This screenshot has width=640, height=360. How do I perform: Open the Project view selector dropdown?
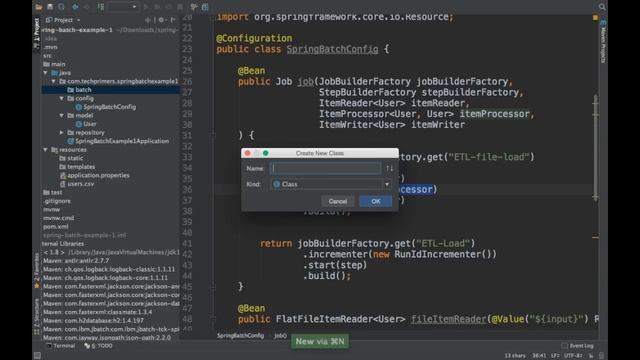[x=64, y=20]
